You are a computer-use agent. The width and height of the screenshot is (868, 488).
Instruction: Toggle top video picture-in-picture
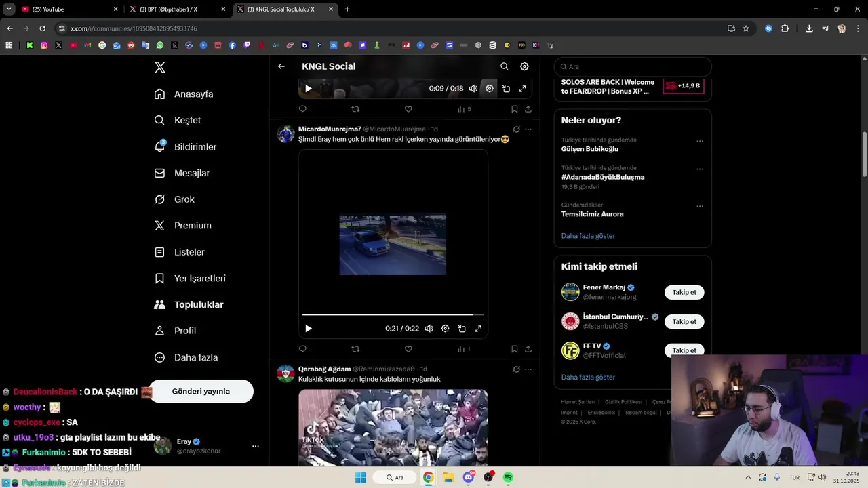click(506, 89)
